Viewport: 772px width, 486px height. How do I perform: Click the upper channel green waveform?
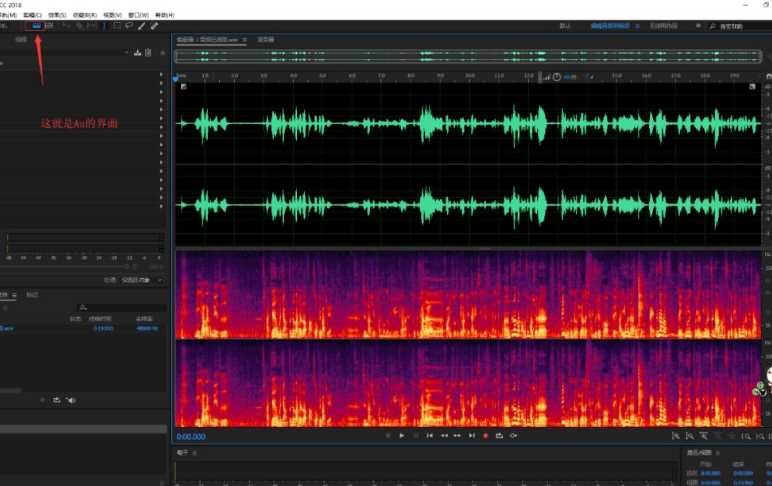coord(468,123)
